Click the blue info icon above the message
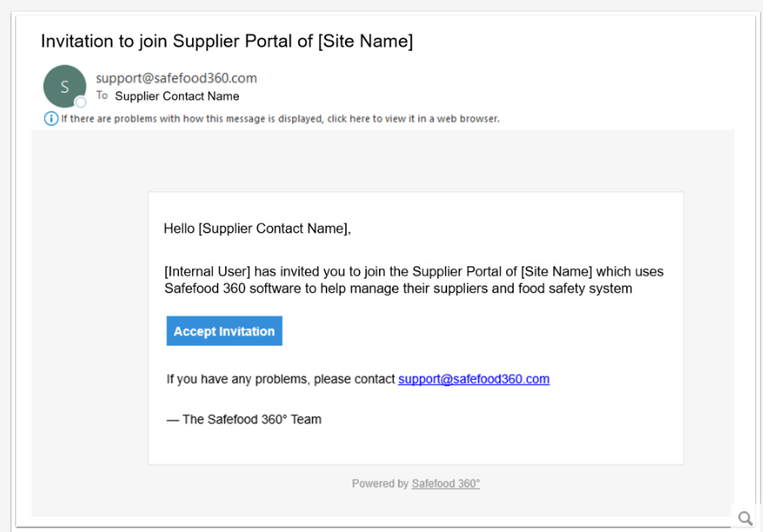 point(51,118)
